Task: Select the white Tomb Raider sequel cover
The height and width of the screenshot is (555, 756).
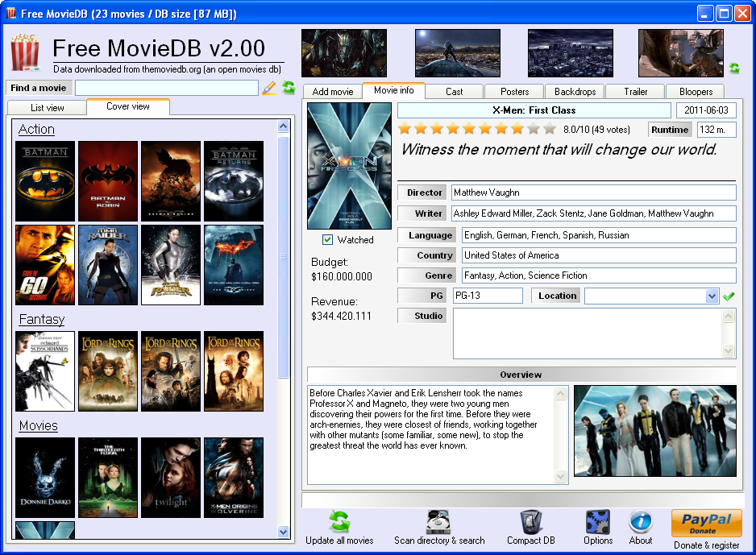Action: [x=171, y=265]
